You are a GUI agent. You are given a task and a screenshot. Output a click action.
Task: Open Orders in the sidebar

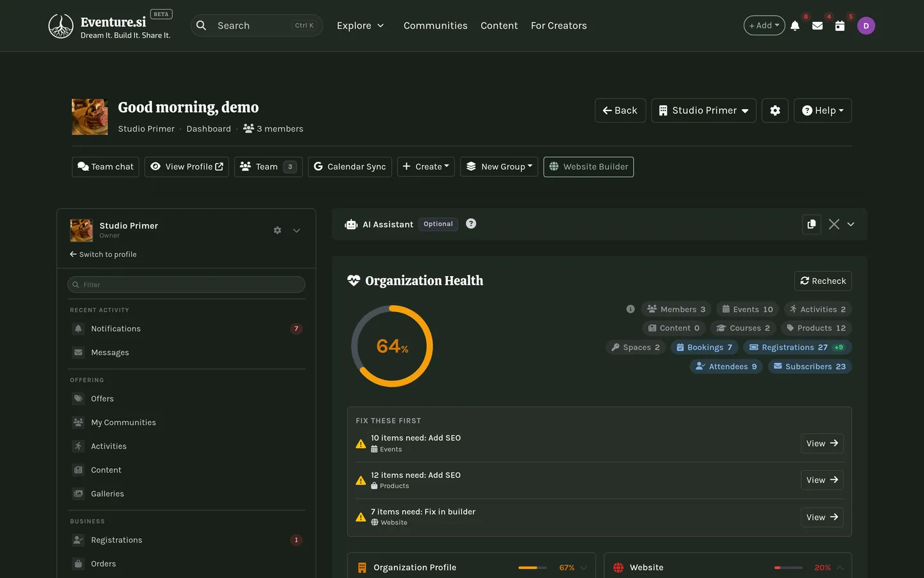(x=186, y=564)
